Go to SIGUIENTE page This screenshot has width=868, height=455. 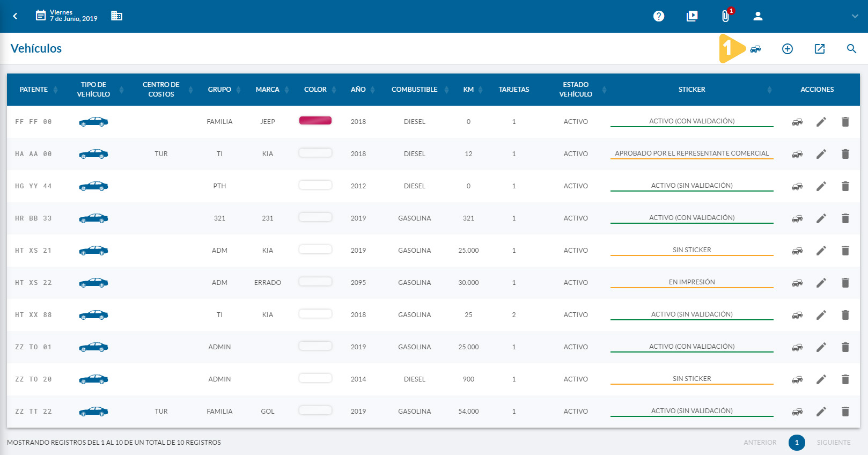click(x=834, y=443)
